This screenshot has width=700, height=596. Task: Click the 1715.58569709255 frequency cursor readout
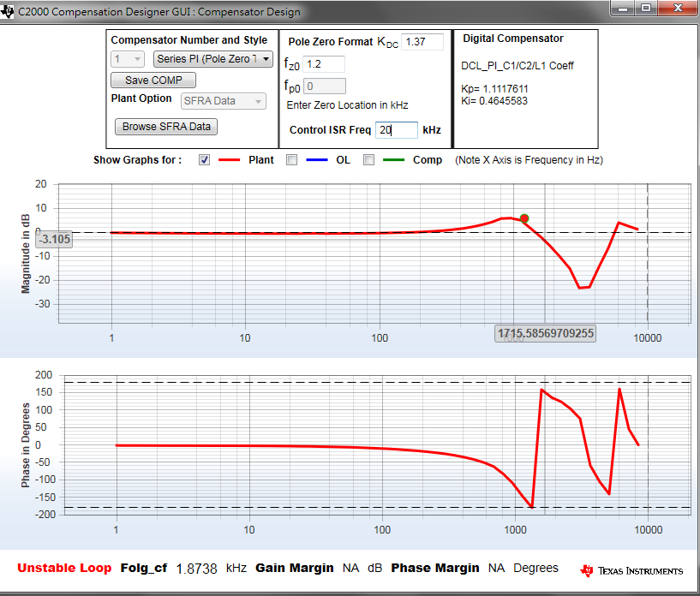(x=545, y=333)
